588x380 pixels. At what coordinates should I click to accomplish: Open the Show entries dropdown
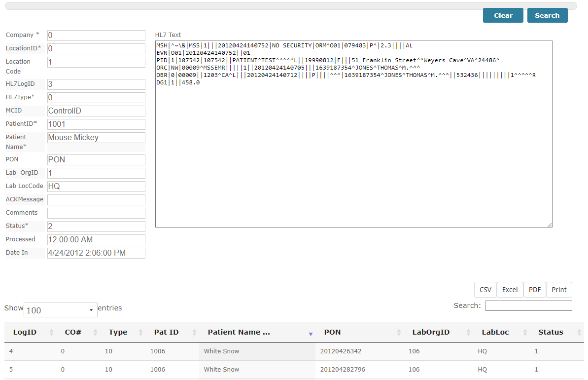coord(60,310)
